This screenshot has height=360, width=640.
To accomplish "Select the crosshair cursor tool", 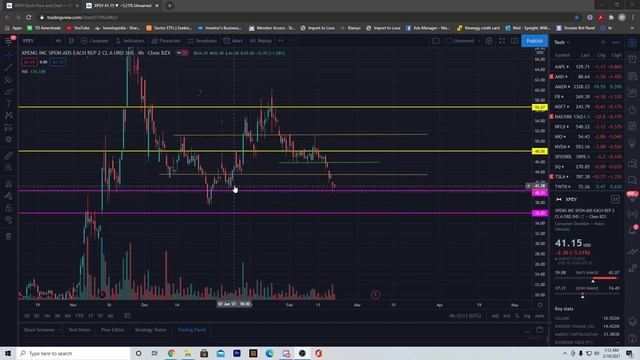I will [x=8, y=55].
